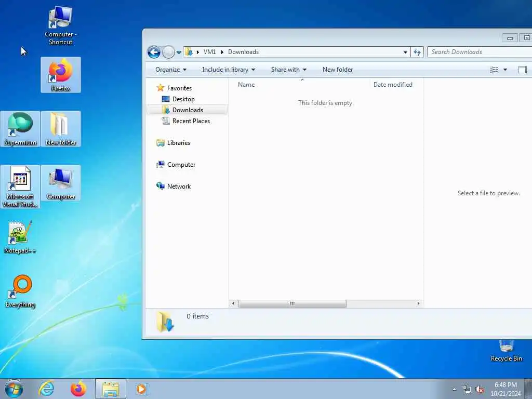Viewport: 532px width, 399px height.
Task: Click the network status tray icon
Action: tap(467, 390)
